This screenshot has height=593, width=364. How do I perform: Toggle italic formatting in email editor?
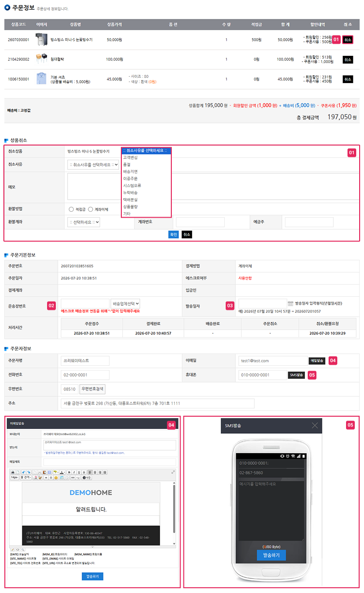coord(74,472)
